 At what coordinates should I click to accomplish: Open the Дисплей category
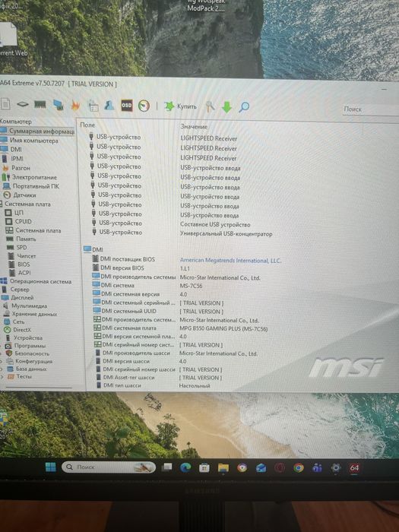click(x=22, y=298)
